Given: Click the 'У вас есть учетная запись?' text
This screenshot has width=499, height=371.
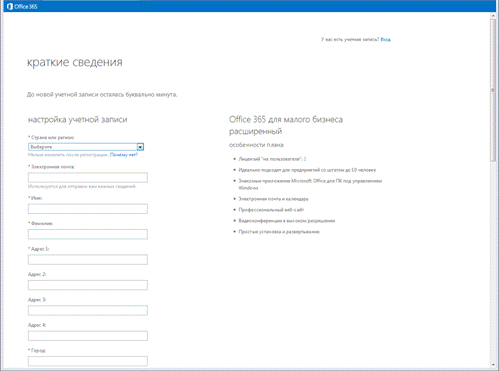Looking at the screenshot, I should coord(350,39).
